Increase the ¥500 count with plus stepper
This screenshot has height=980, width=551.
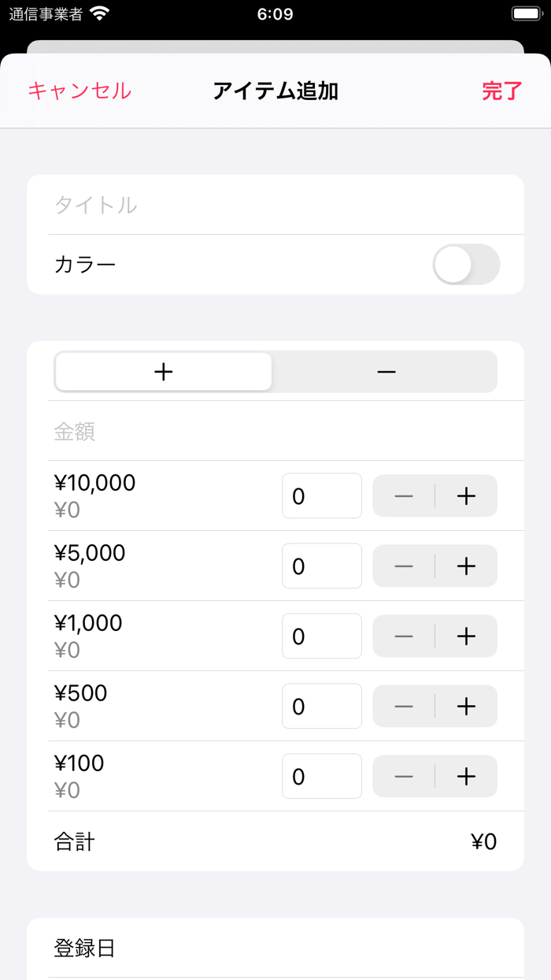(466, 706)
